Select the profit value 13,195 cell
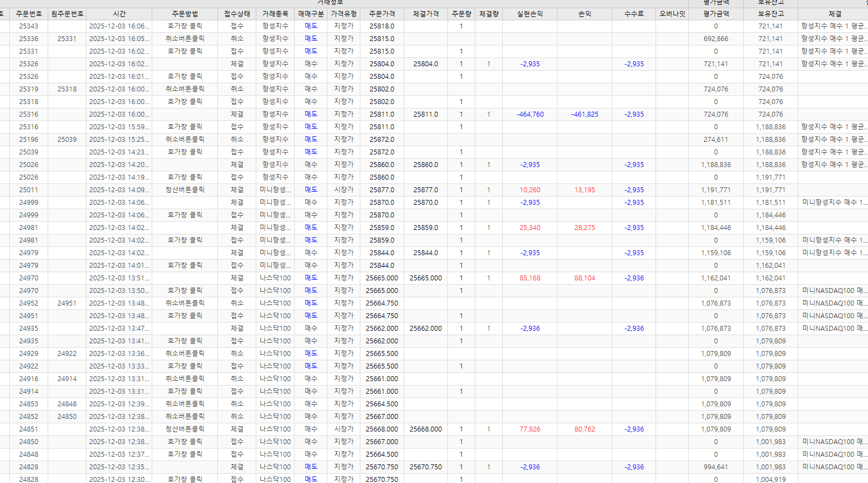The width and height of the screenshot is (868, 483). pyautogui.click(x=584, y=189)
